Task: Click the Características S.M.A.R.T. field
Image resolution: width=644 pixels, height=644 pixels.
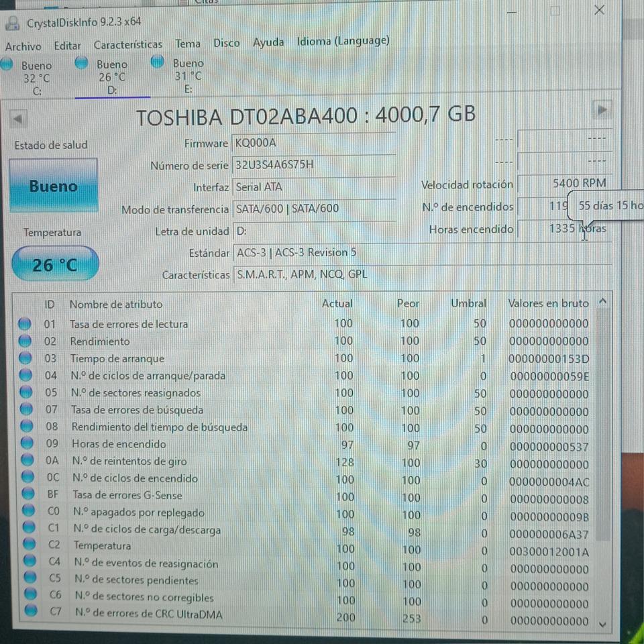Action: click(x=423, y=274)
